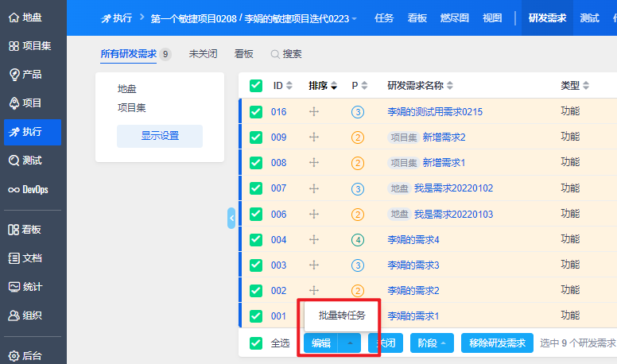Uncheck the checkbox for row 009
This screenshot has width=617, height=364.
[x=256, y=137]
